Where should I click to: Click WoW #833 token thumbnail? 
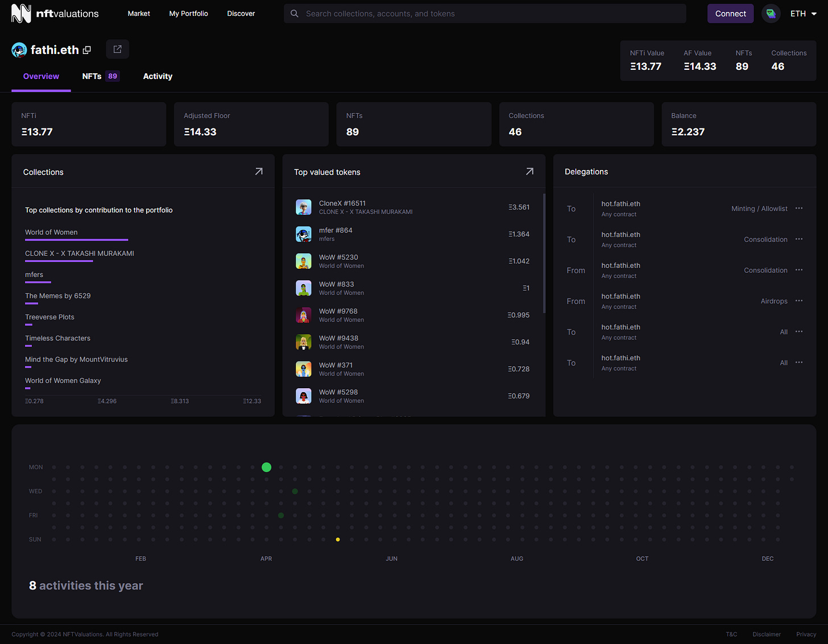[304, 288]
